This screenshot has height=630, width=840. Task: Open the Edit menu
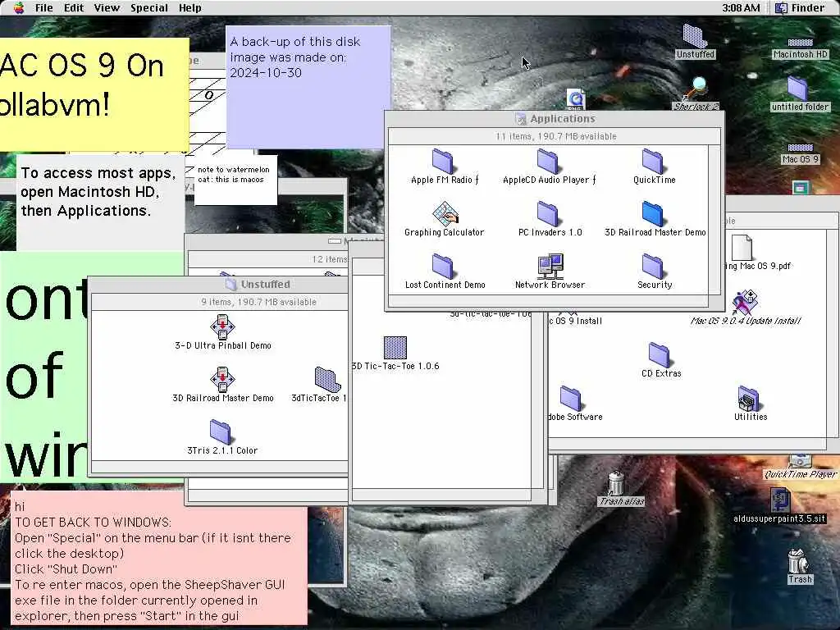pyautogui.click(x=74, y=8)
